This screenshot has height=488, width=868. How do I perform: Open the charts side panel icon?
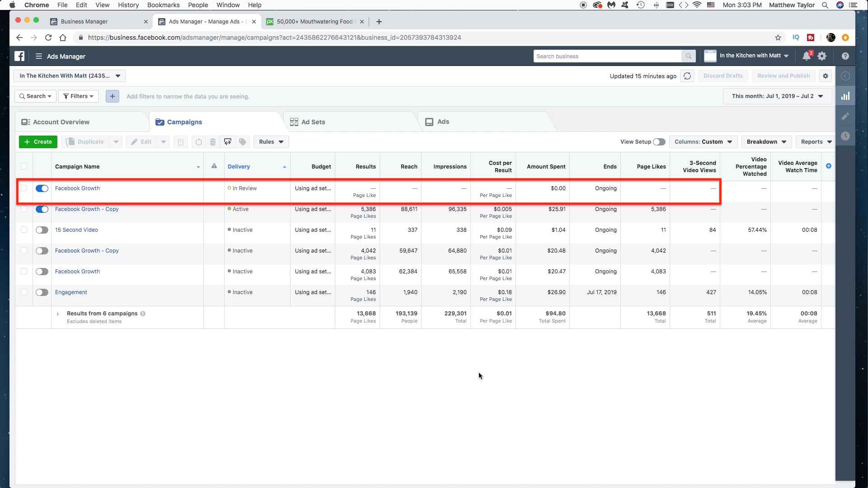pos(845,96)
